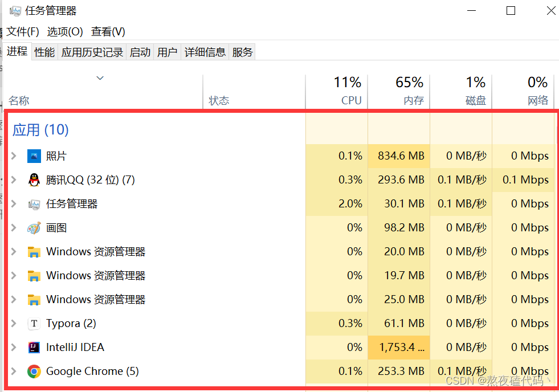559x392 pixels.
Task: Expand the Google Chrome (5) process group
Action: pyautogui.click(x=14, y=371)
